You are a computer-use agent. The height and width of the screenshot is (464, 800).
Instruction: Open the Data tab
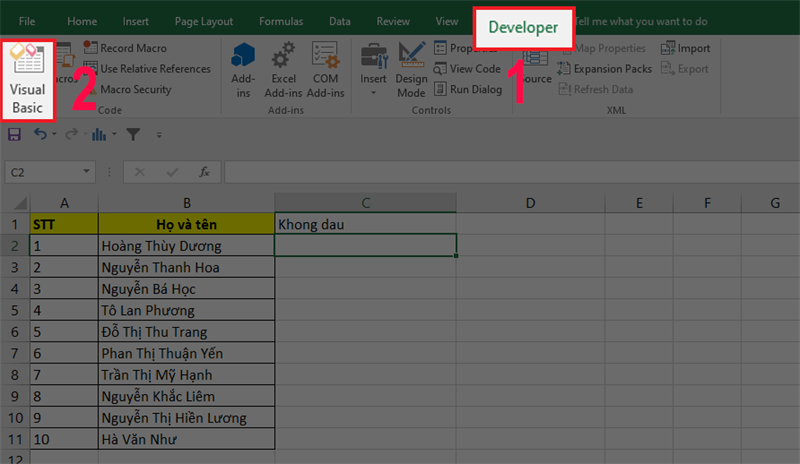[x=339, y=21]
